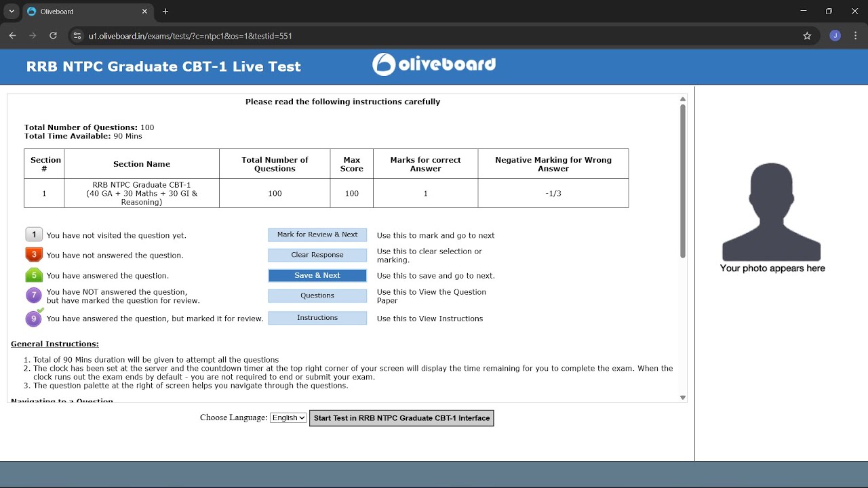Click the Instructions button
Screen dimensions: 868x488
point(317,318)
